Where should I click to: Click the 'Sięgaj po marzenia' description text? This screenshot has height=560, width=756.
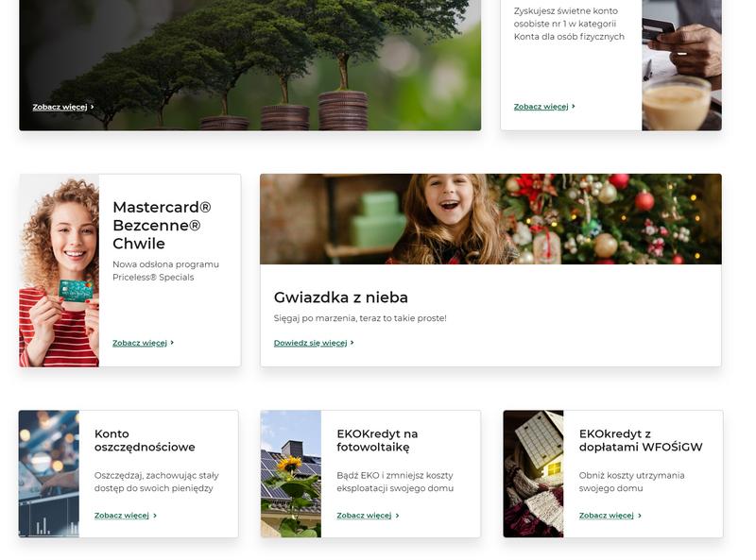coord(359,318)
